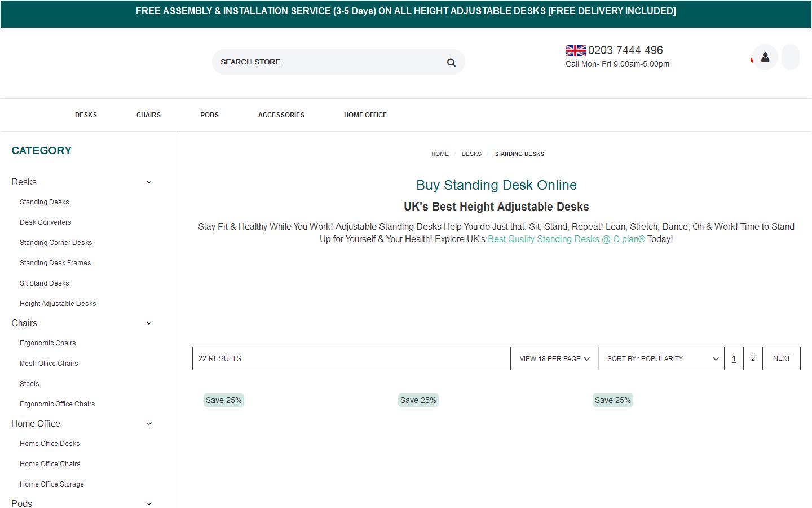Go to results page 2
The width and height of the screenshot is (812, 508).
click(x=753, y=358)
